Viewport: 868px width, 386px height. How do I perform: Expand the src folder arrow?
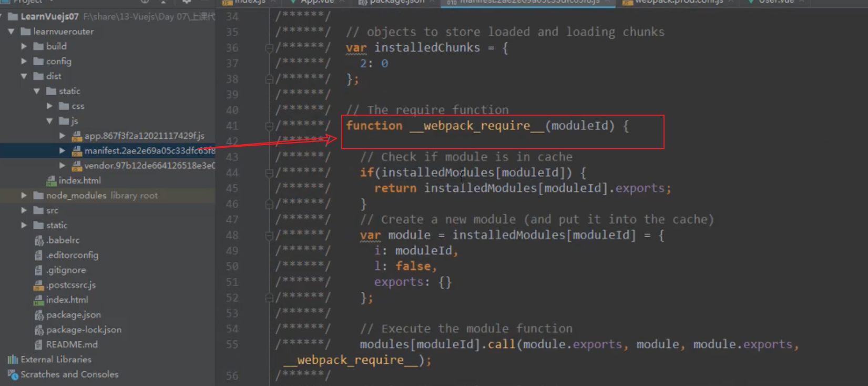24,210
